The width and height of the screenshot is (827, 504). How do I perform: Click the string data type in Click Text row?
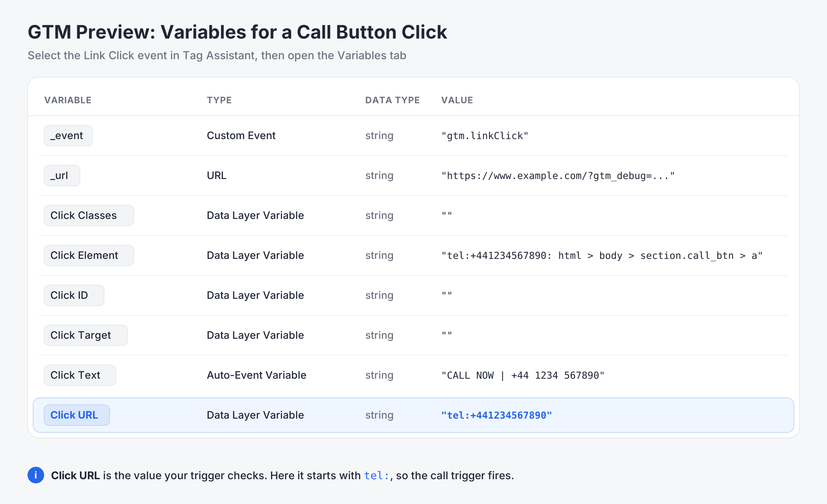click(x=379, y=375)
